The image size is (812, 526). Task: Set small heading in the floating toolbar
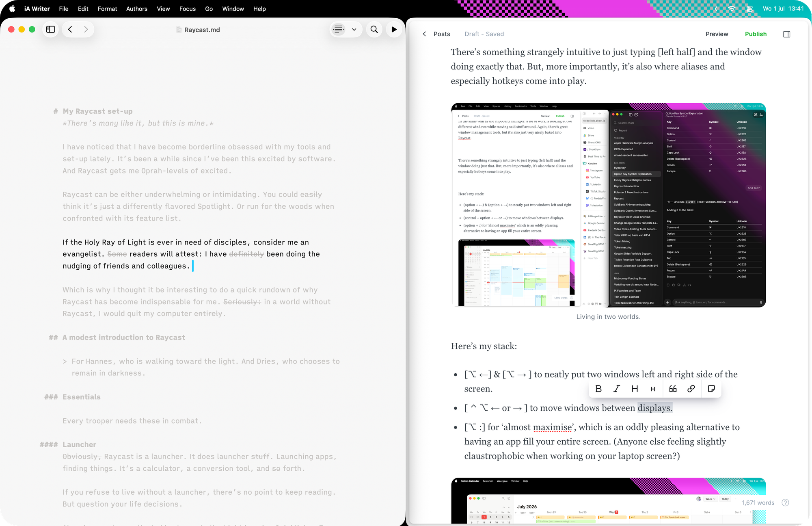click(x=653, y=389)
